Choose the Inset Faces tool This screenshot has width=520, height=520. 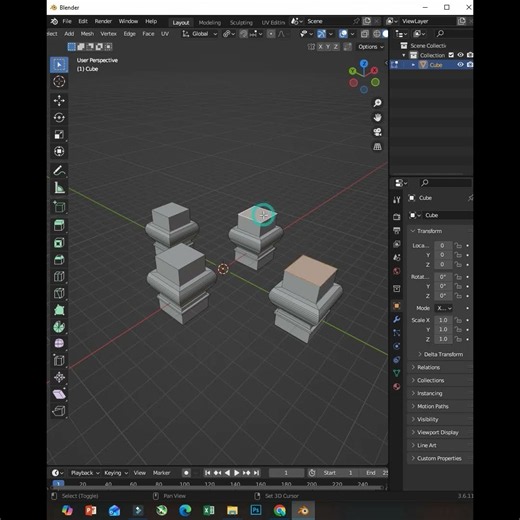coord(59,243)
